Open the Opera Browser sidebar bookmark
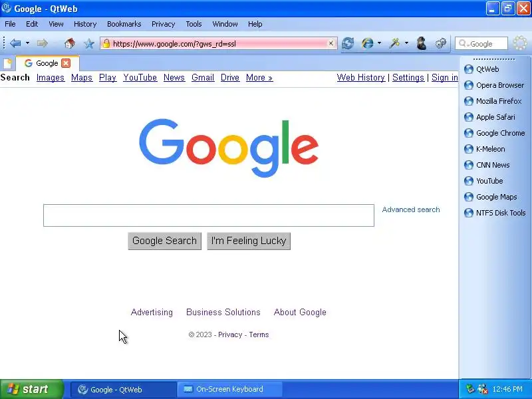The height and width of the screenshot is (399, 532). tap(494, 85)
